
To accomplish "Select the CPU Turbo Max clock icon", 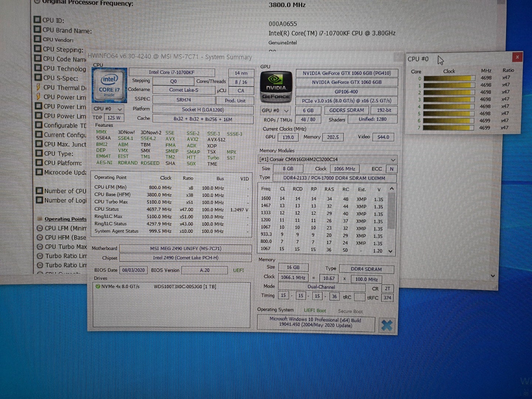I will point(40,246).
